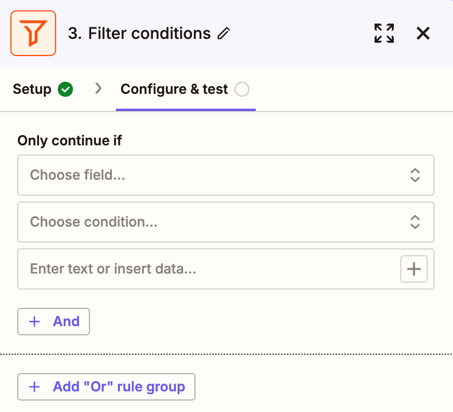Open the Choose condition dropdown

pos(226,222)
